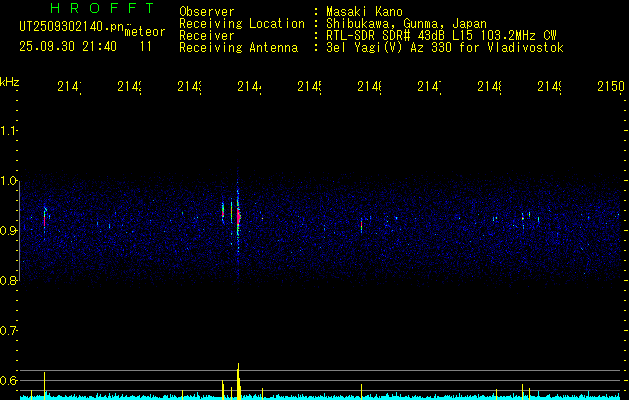Click the 1.1 kHz frequency label
Viewport: 629px width, 400px height.
pyautogui.click(x=10, y=131)
